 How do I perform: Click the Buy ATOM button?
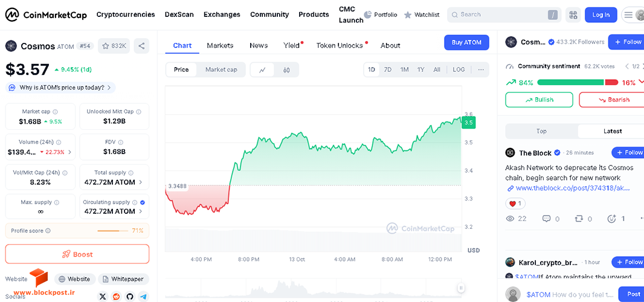466,42
